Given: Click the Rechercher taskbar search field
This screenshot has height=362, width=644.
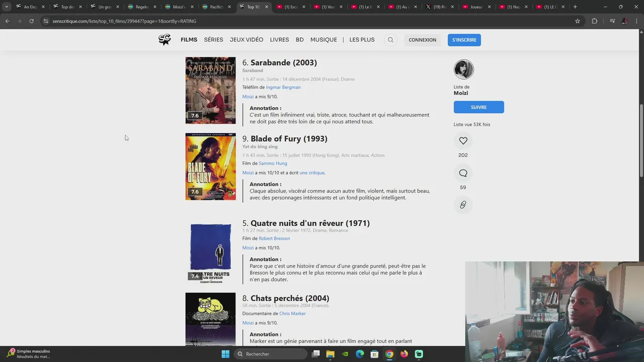Looking at the screenshot, I should pos(271,354).
